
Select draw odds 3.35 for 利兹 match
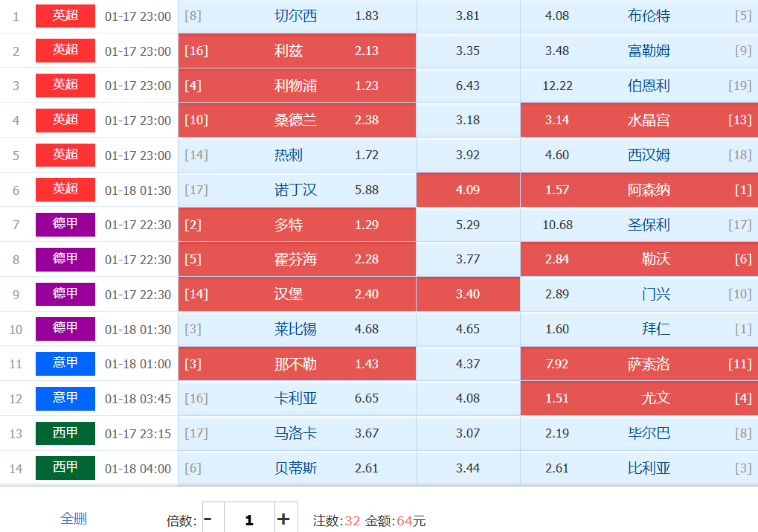pyautogui.click(x=468, y=51)
